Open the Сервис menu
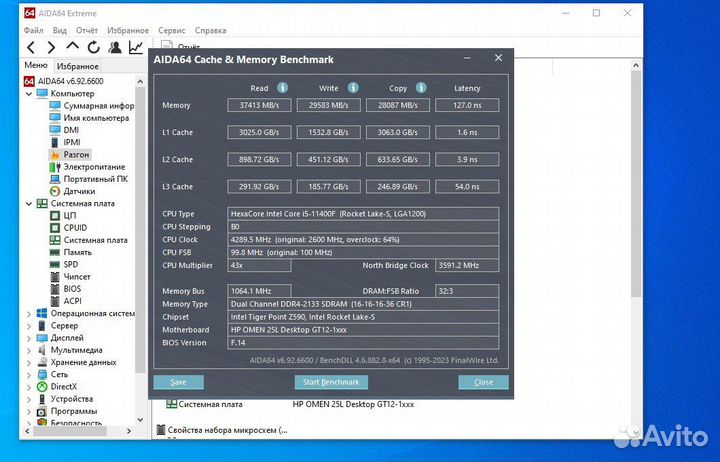 (x=172, y=30)
